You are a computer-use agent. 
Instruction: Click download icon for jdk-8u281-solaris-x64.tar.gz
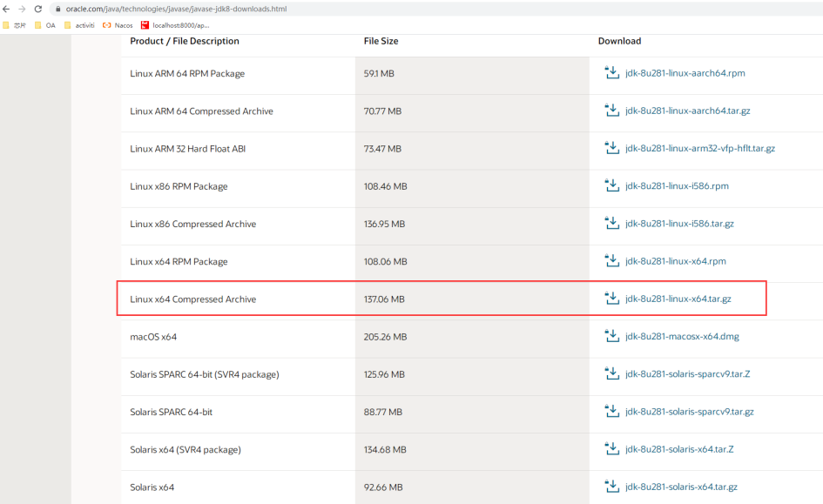tap(611, 487)
